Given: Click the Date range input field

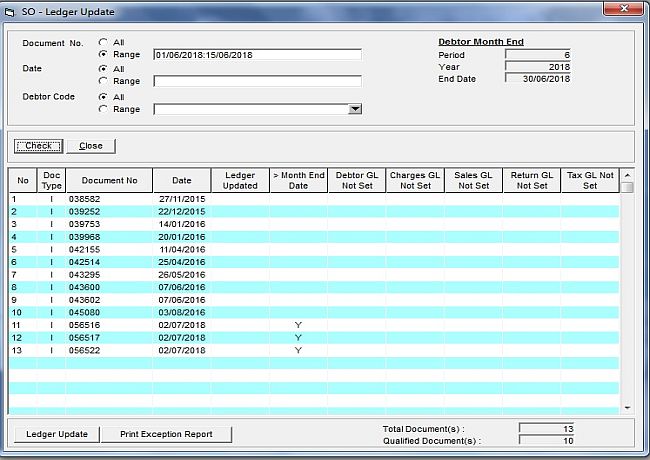Looking at the screenshot, I should [256, 82].
